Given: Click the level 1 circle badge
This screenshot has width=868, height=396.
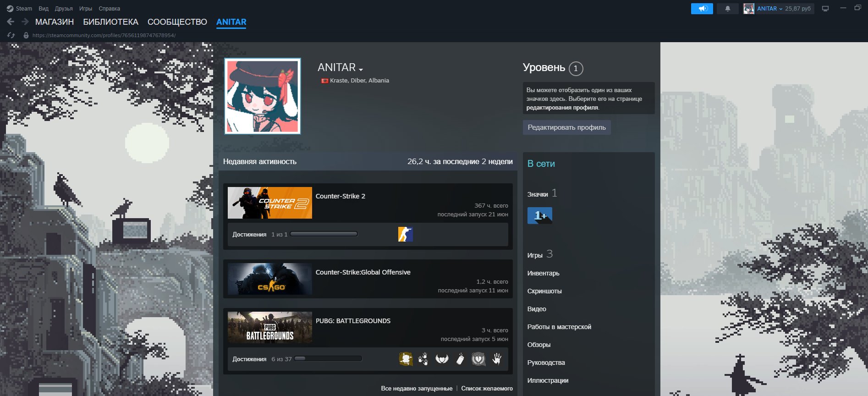Looking at the screenshot, I should [576, 68].
